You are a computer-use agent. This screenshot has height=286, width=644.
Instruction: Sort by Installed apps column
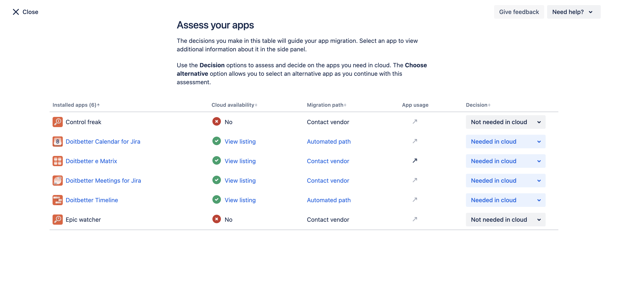(76, 105)
